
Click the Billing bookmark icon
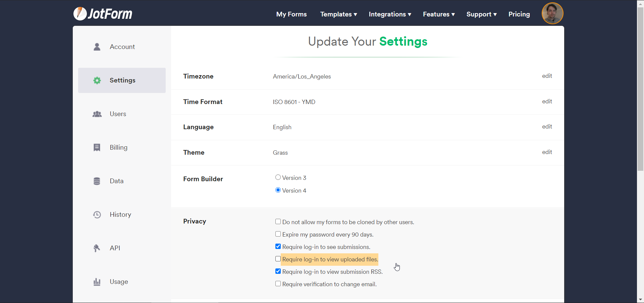pos(97,147)
